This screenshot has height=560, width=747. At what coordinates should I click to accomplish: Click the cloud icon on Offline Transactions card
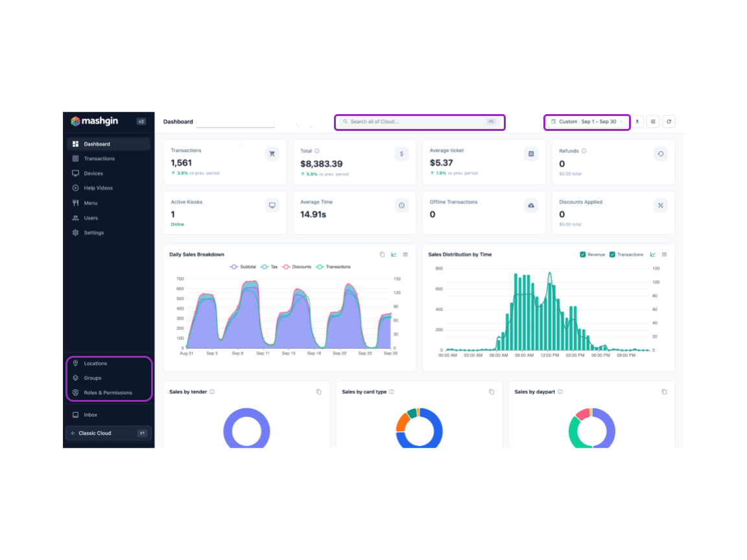[x=531, y=205]
